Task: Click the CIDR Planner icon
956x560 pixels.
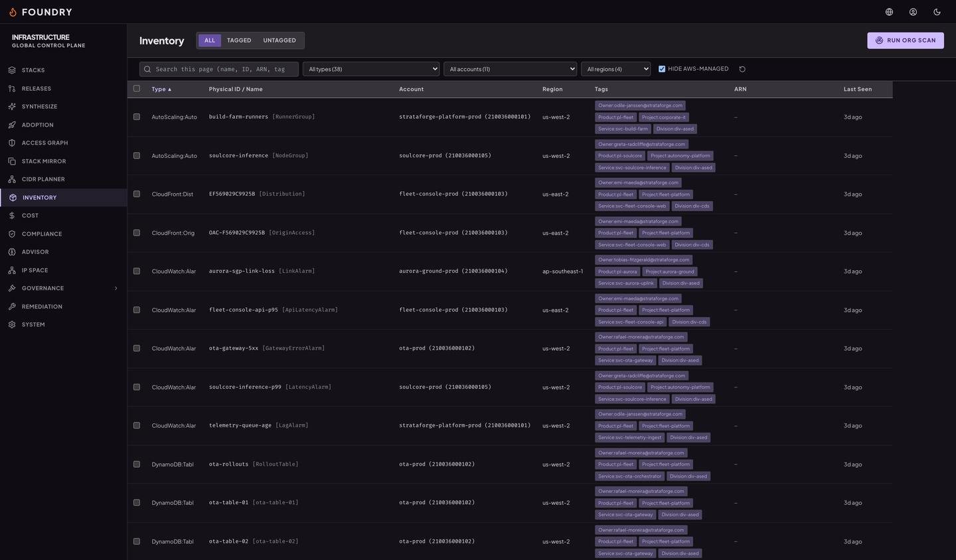Action: pyautogui.click(x=12, y=179)
